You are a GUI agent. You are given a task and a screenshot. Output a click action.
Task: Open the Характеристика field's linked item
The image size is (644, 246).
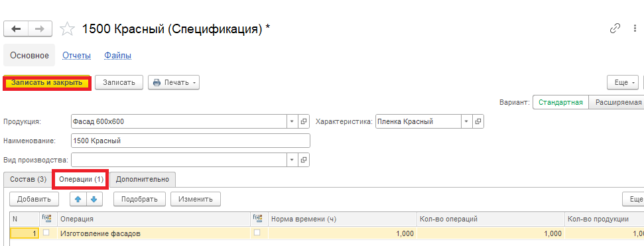478,121
